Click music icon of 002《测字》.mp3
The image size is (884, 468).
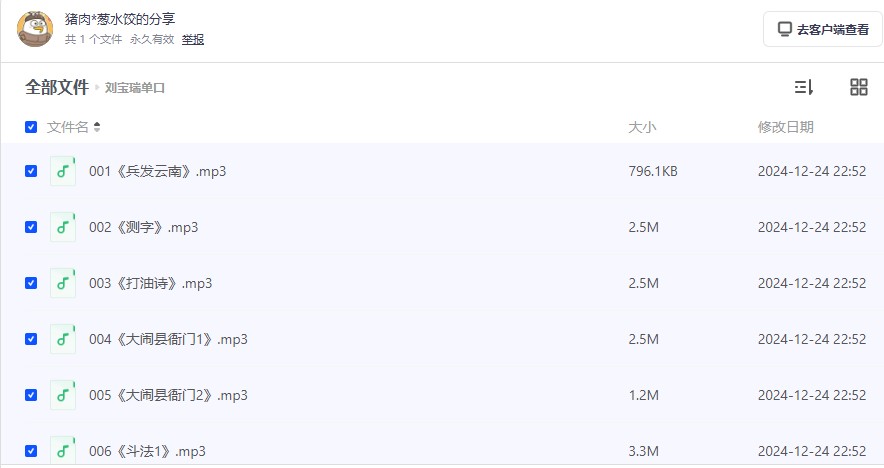point(63,227)
